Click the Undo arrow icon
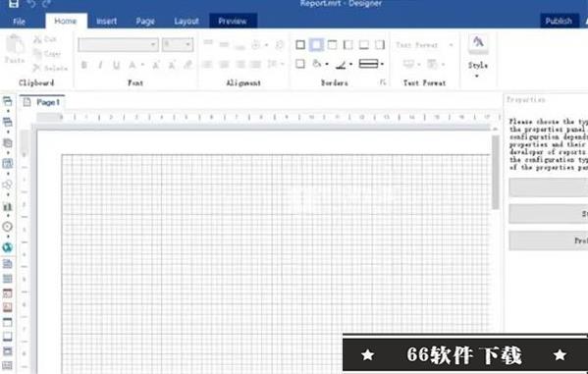Screen dimensions: 588x374 31,3
